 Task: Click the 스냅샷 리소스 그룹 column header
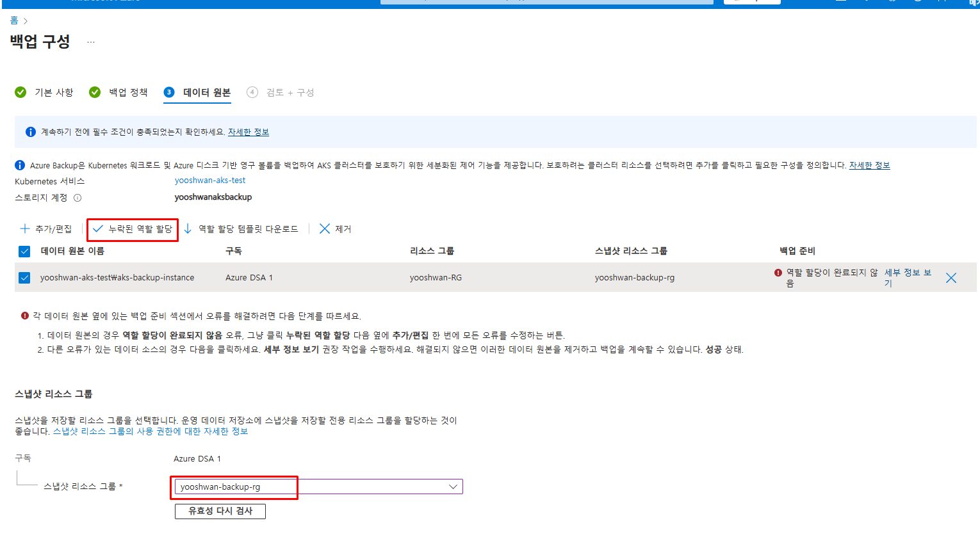[631, 251]
